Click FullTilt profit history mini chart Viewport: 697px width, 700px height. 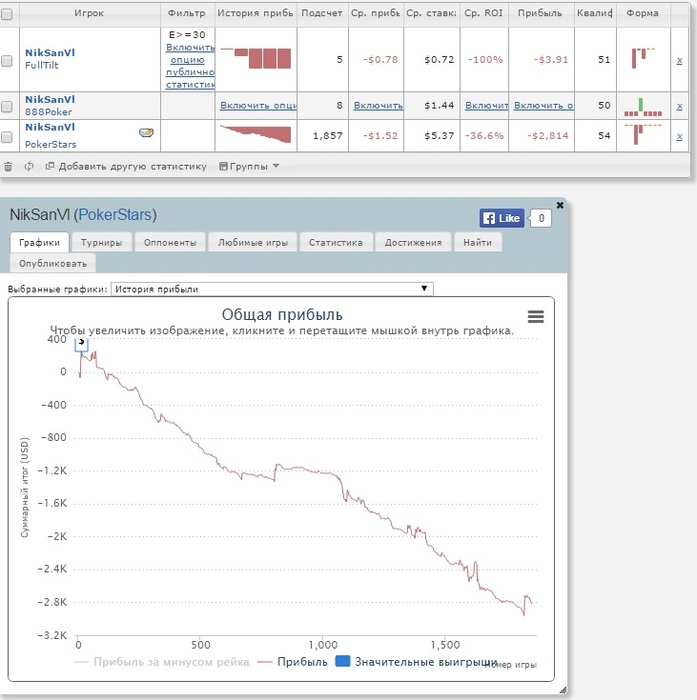[255, 58]
